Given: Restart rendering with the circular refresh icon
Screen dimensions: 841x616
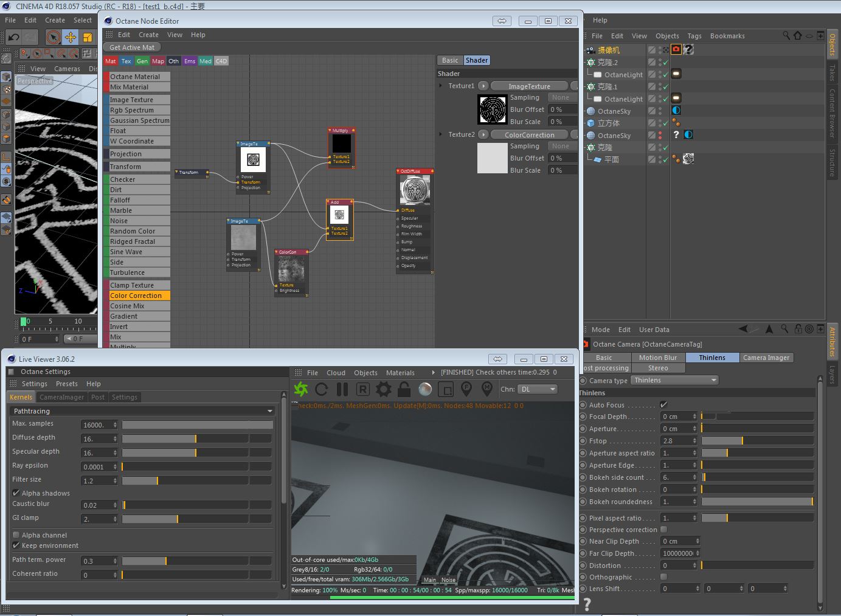Looking at the screenshot, I should [322, 389].
